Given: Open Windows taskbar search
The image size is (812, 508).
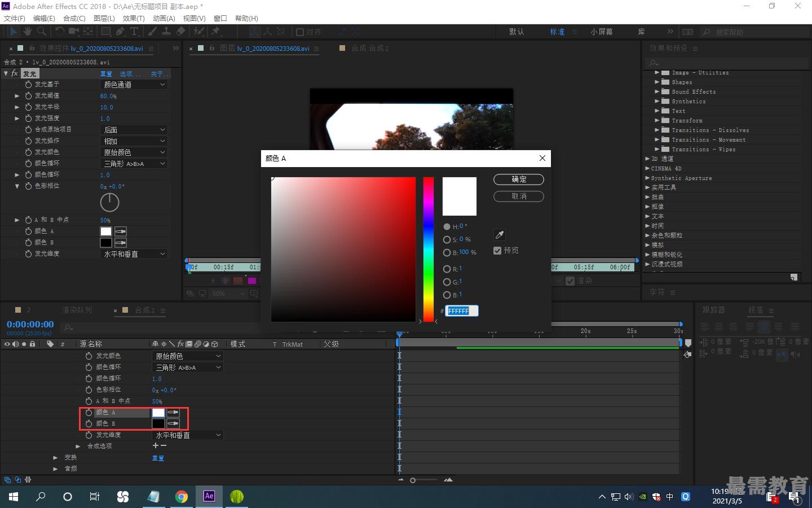Looking at the screenshot, I should point(41,496).
